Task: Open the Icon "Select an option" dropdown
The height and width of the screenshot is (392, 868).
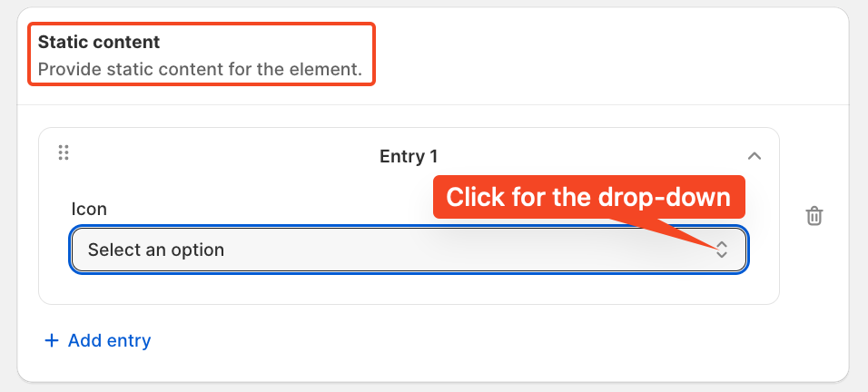Action: point(409,250)
